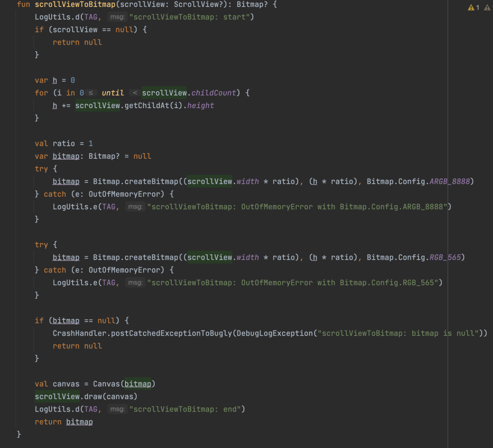Click the italic ARGB_8888 constant in createBitmap
Viewport: 493px width, 448px height.
pos(450,182)
